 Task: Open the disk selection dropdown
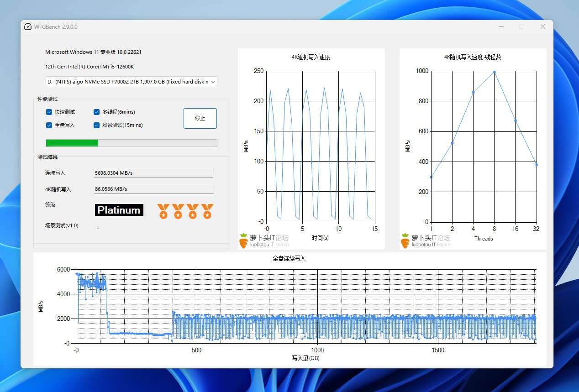(131, 82)
